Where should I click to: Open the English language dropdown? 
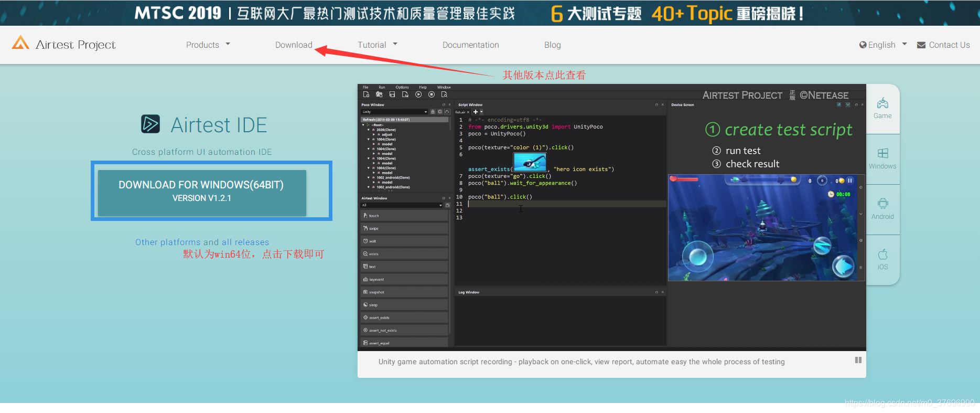pos(883,45)
